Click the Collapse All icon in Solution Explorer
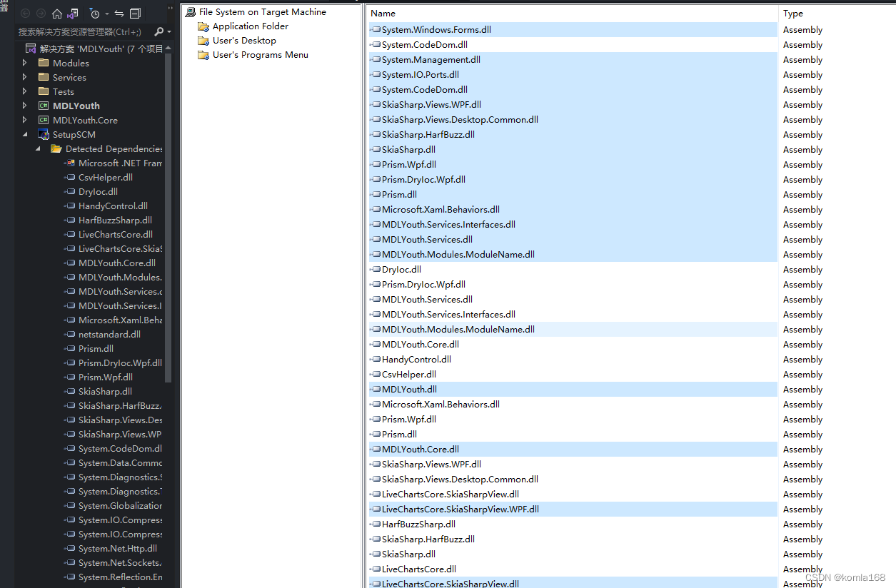The image size is (896, 588). [135, 14]
